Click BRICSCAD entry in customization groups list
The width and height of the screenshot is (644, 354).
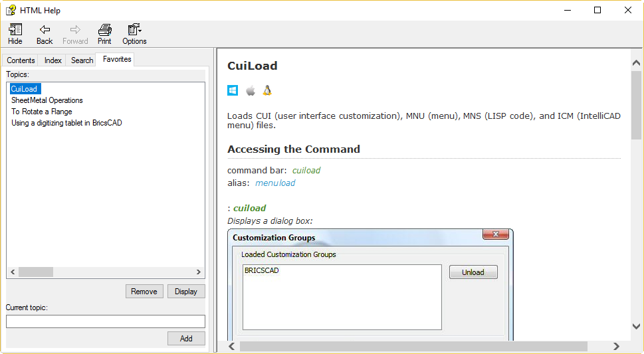(262, 270)
